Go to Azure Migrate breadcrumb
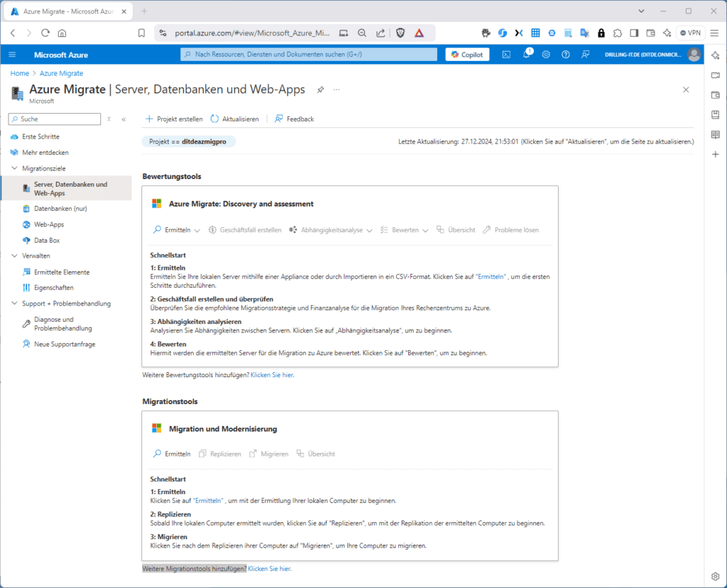This screenshot has height=588, width=727. tap(61, 73)
